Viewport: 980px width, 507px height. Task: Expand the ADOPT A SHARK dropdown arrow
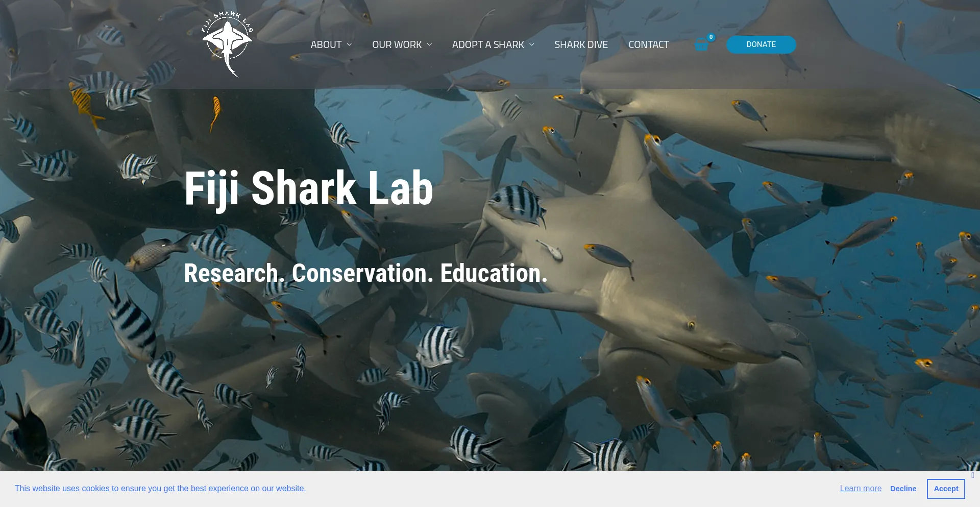click(532, 45)
